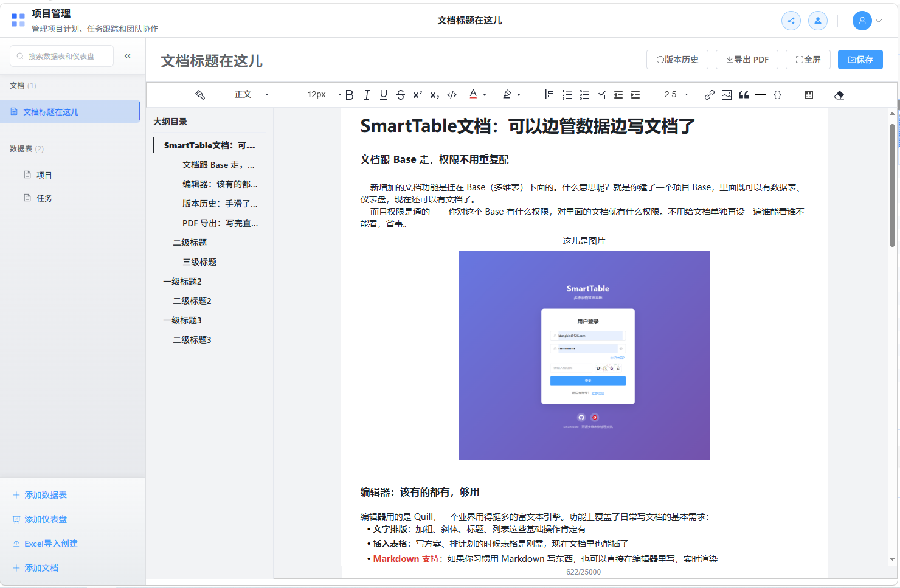This screenshot has height=588, width=900.
Task: Insert a bulleted list
Action: pyautogui.click(x=584, y=95)
